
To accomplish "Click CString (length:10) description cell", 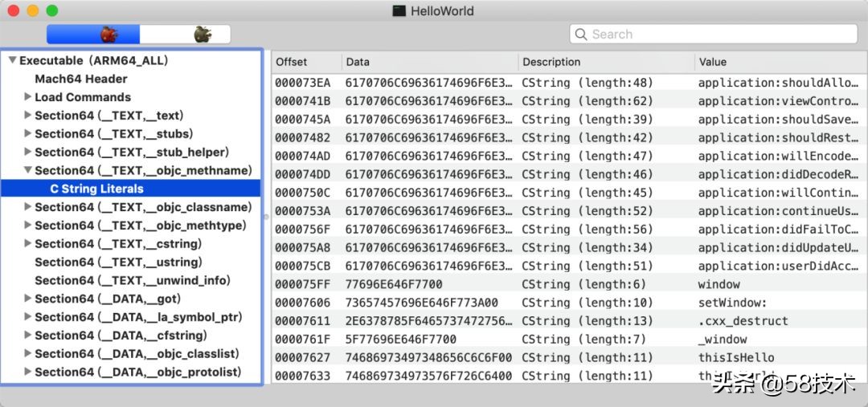I will (588, 303).
